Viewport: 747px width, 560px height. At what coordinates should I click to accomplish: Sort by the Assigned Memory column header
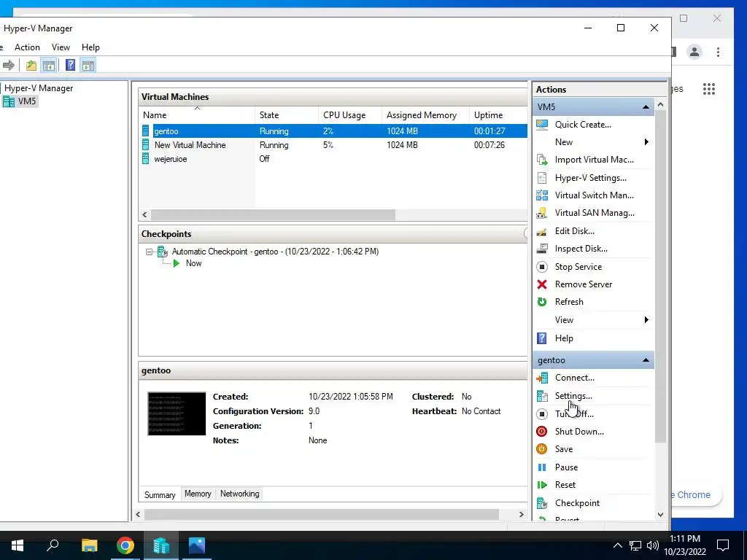[x=425, y=114]
